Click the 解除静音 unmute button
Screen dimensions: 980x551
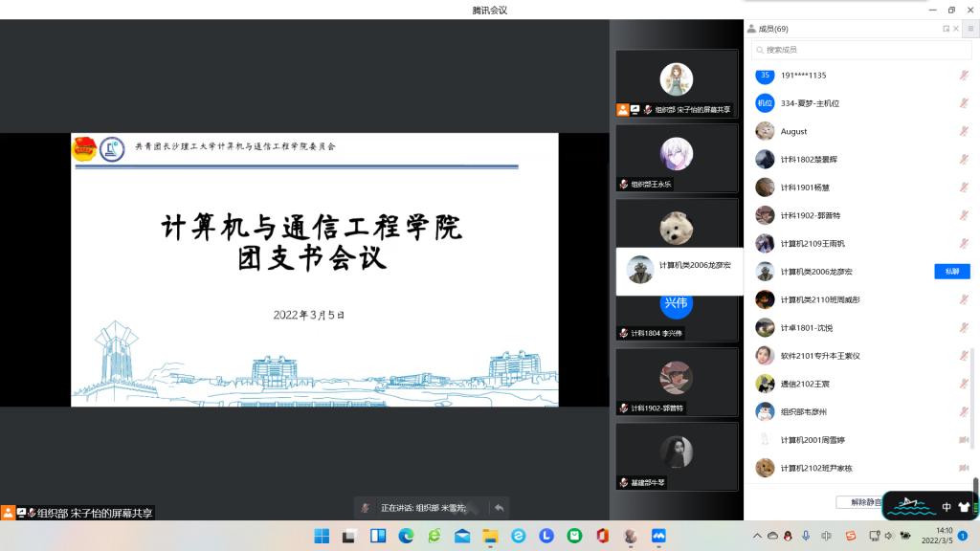click(x=858, y=502)
